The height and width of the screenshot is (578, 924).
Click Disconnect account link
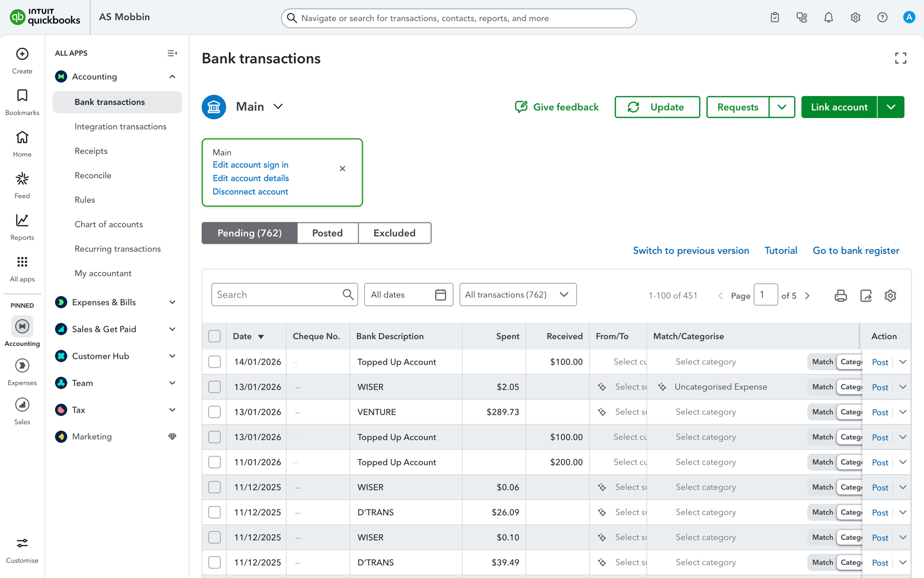(x=250, y=192)
